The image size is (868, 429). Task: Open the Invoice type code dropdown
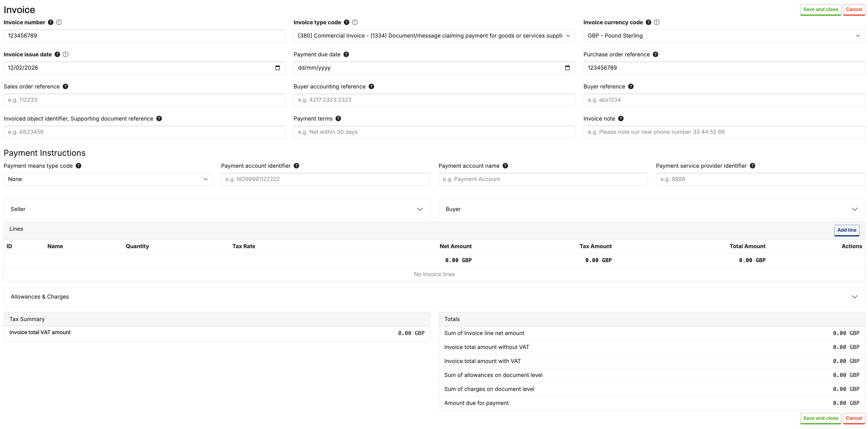click(434, 36)
